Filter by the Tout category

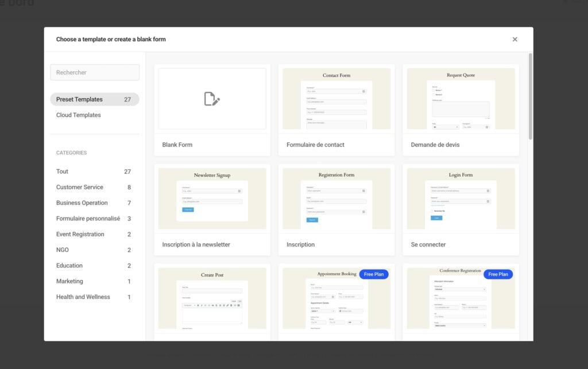[63, 172]
